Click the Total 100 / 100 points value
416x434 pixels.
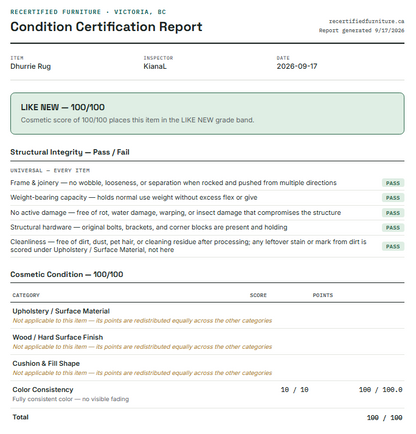point(384,418)
